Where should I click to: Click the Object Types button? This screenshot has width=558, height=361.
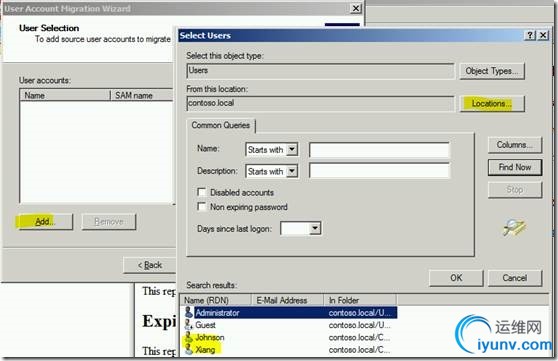(x=492, y=71)
